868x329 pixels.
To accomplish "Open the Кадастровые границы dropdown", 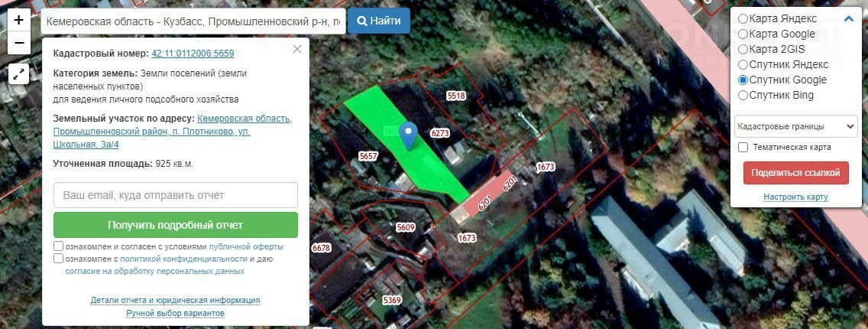I will 796,127.
